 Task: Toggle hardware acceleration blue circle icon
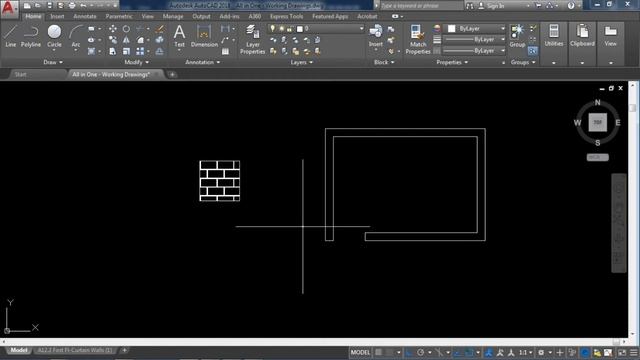(x=585, y=352)
